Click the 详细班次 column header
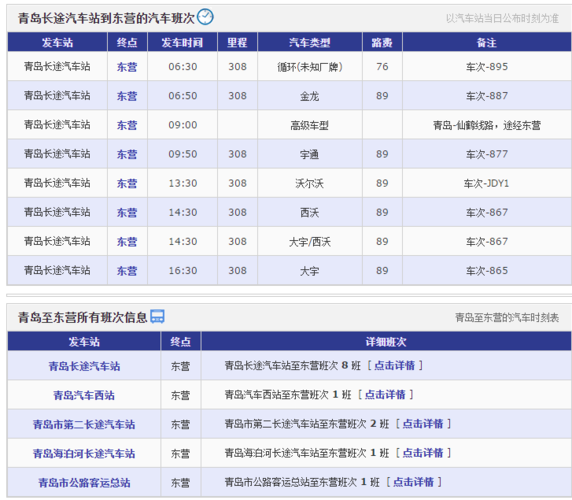This screenshot has height=500, width=572. pyautogui.click(x=386, y=341)
